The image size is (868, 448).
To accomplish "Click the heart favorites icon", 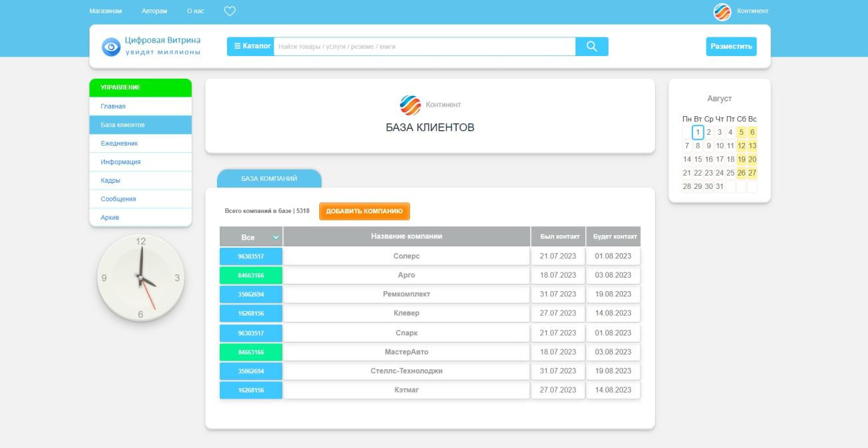I will pos(230,11).
